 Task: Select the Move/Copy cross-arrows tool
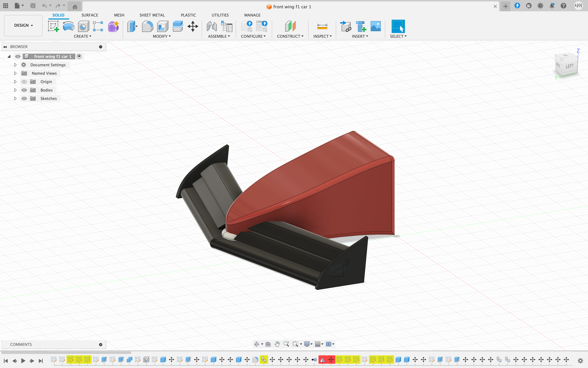[x=193, y=26]
